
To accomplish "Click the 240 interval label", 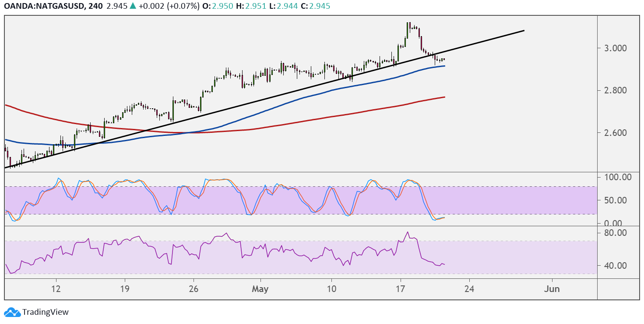I will [x=96, y=6].
